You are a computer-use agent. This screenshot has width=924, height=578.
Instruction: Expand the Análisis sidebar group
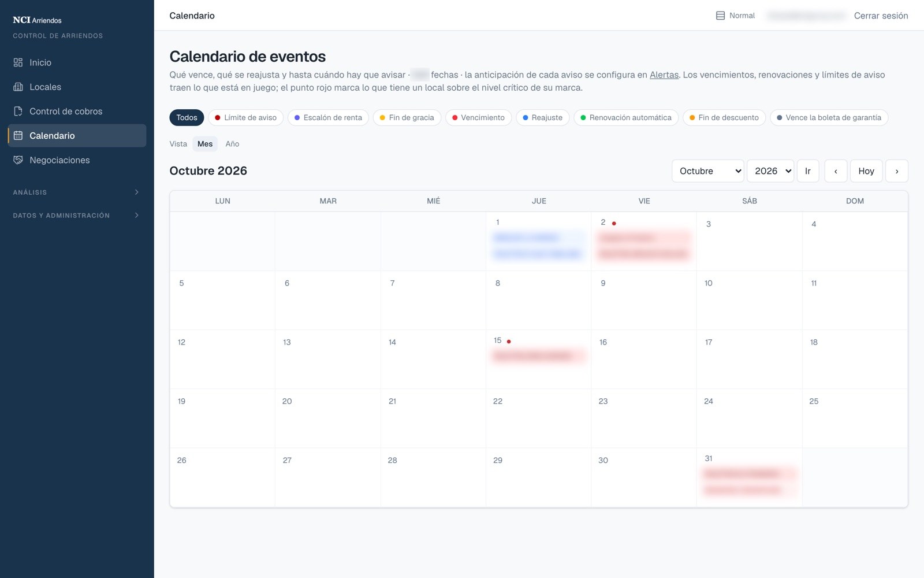pyautogui.click(x=77, y=192)
